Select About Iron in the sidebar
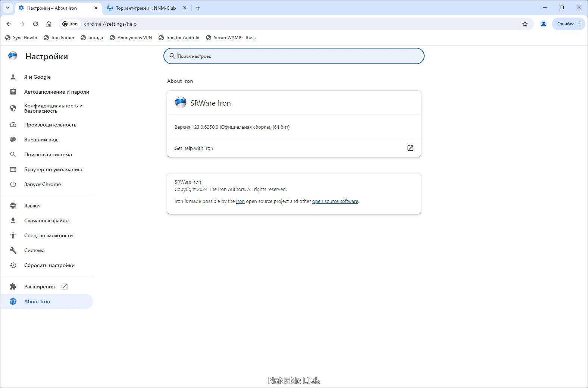The height and width of the screenshot is (388, 588). coord(47,301)
